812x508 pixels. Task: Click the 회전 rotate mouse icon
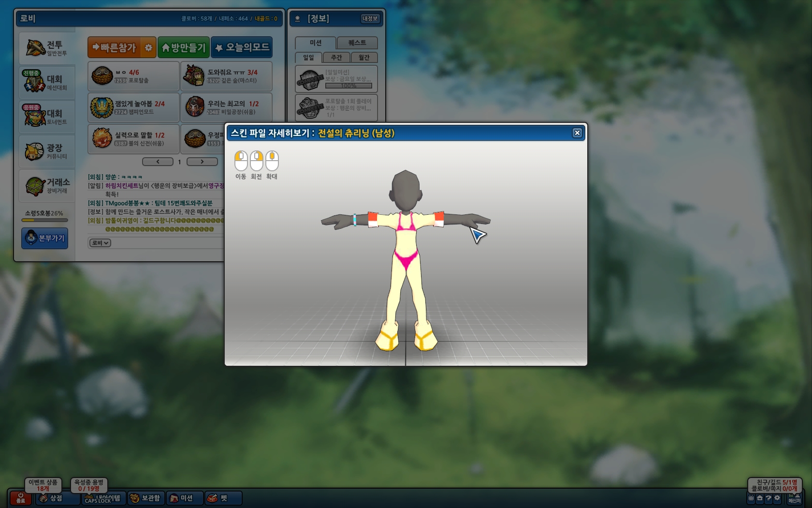click(256, 161)
